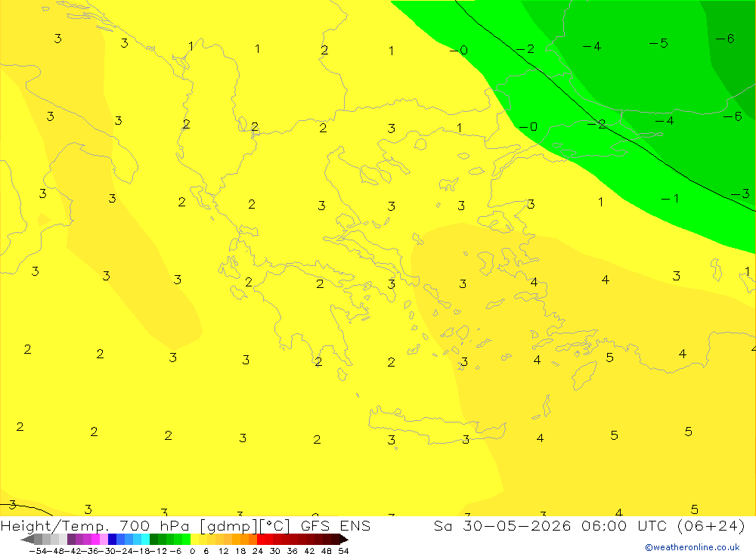The width and height of the screenshot is (756, 554).
Task: Click the '0' label on the color legend
Action: (192, 551)
